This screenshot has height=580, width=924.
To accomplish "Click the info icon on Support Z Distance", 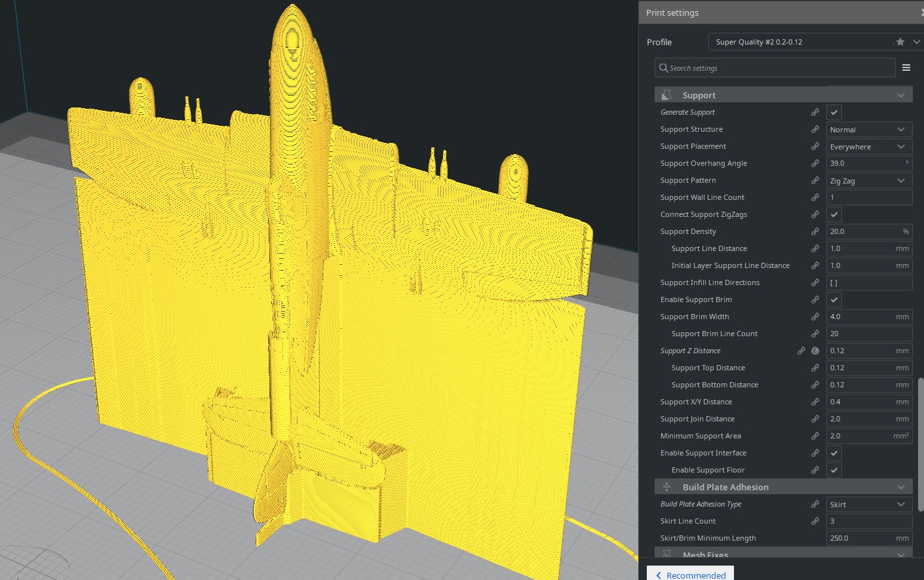I will click(815, 351).
